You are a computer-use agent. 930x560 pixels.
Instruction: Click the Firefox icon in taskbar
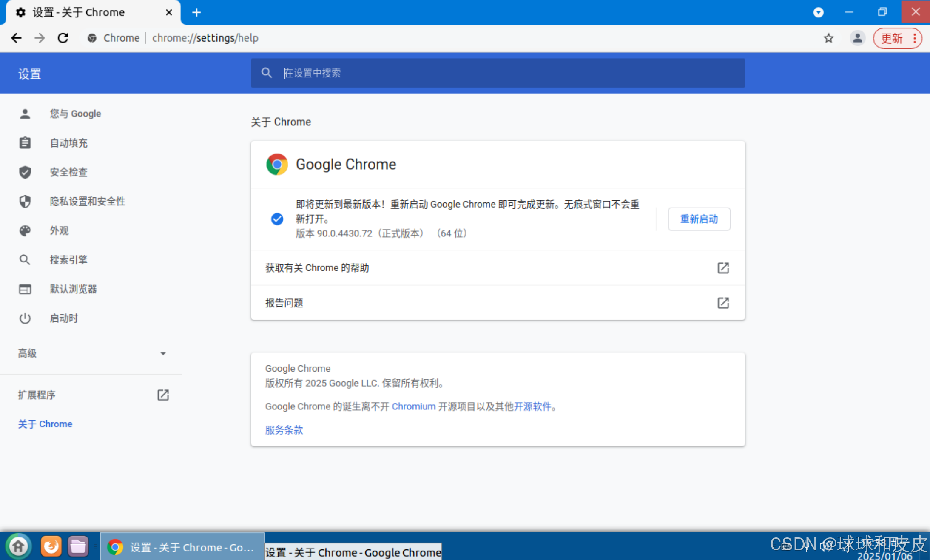click(x=51, y=546)
